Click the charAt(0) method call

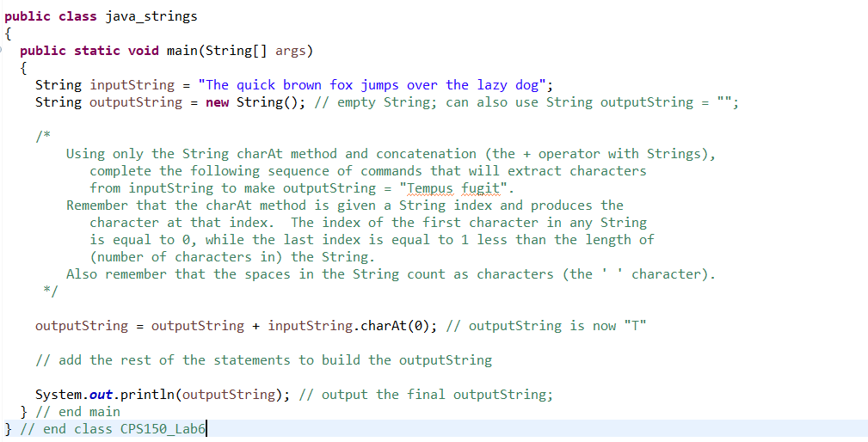[x=395, y=326]
